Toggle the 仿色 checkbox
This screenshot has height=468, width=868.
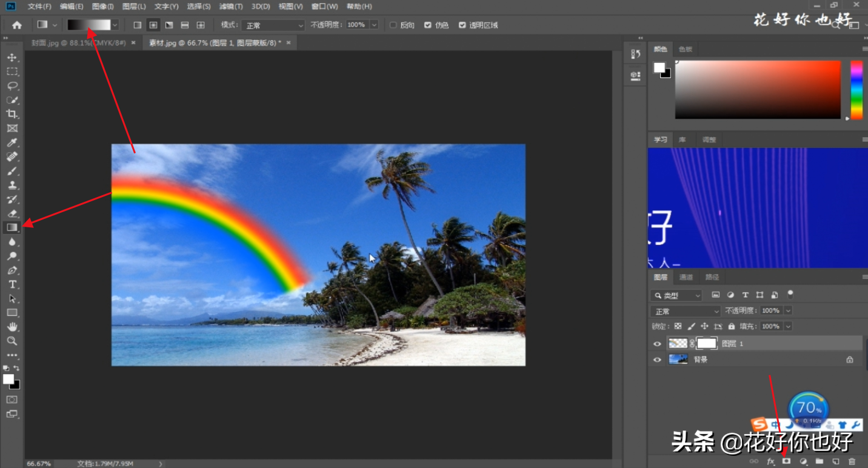coord(427,25)
